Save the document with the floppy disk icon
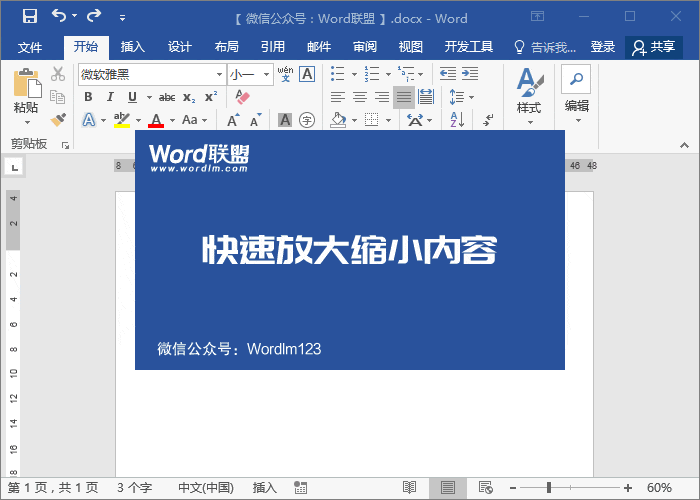 pos(30,17)
